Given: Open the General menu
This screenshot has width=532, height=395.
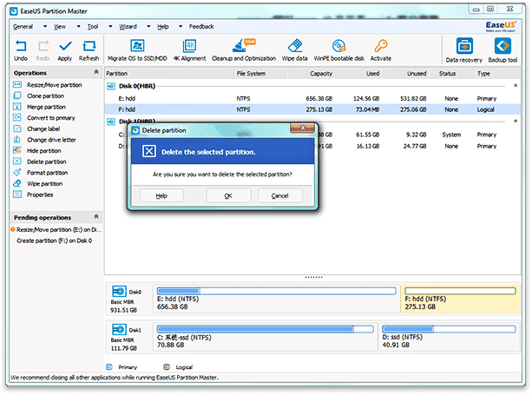Looking at the screenshot, I should point(23,26).
